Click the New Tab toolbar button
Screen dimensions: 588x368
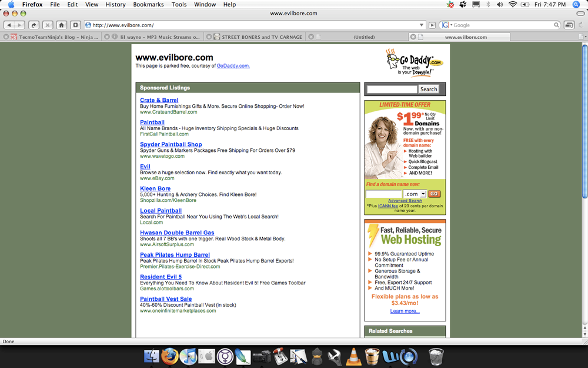point(75,25)
